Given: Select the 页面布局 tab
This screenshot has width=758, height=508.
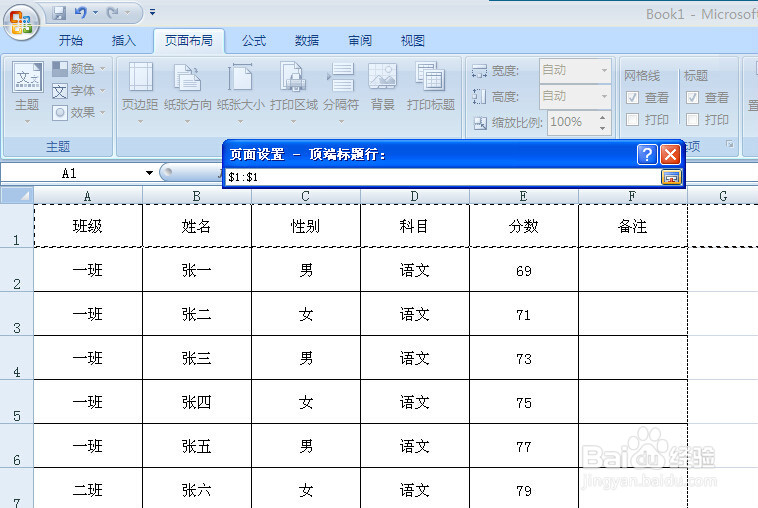Looking at the screenshot, I should [189, 41].
